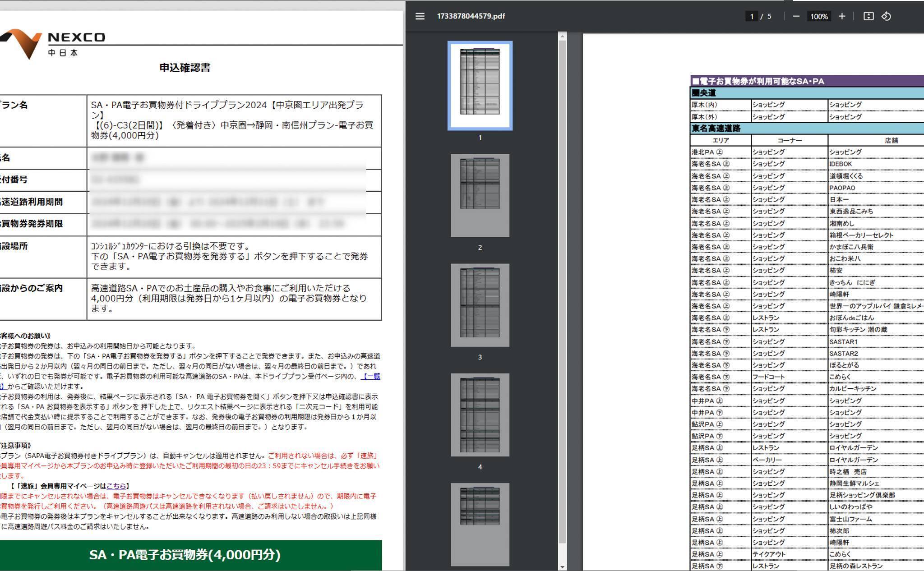Click the 店舗 column header
Screen dimensions: 924x571
(x=876, y=140)
